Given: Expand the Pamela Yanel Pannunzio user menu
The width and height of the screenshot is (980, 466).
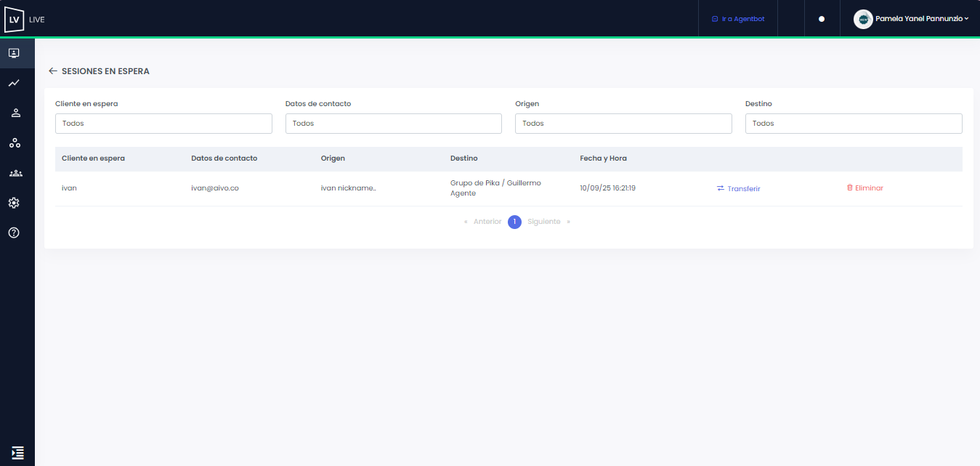Looking at the screenshot, I should pos(913,19).
